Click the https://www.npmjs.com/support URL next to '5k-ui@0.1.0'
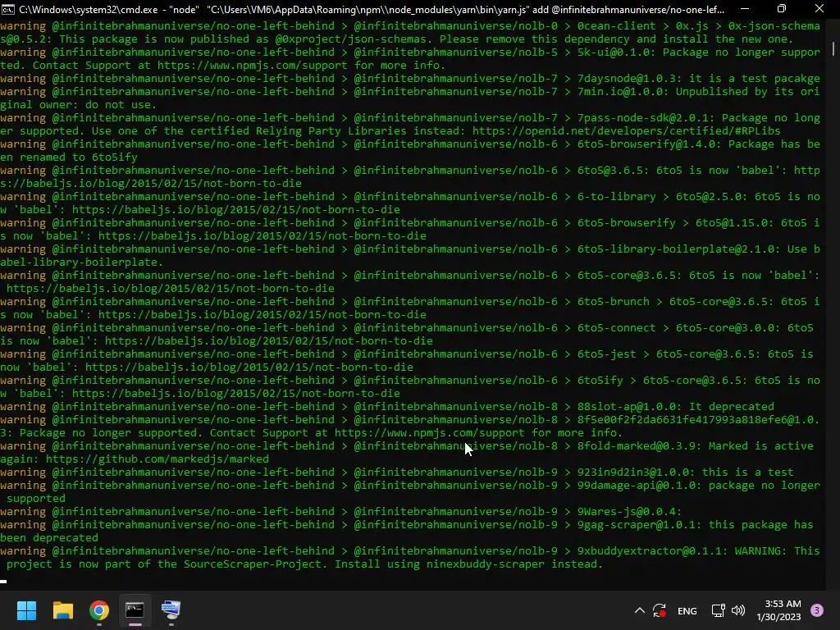 253,66
